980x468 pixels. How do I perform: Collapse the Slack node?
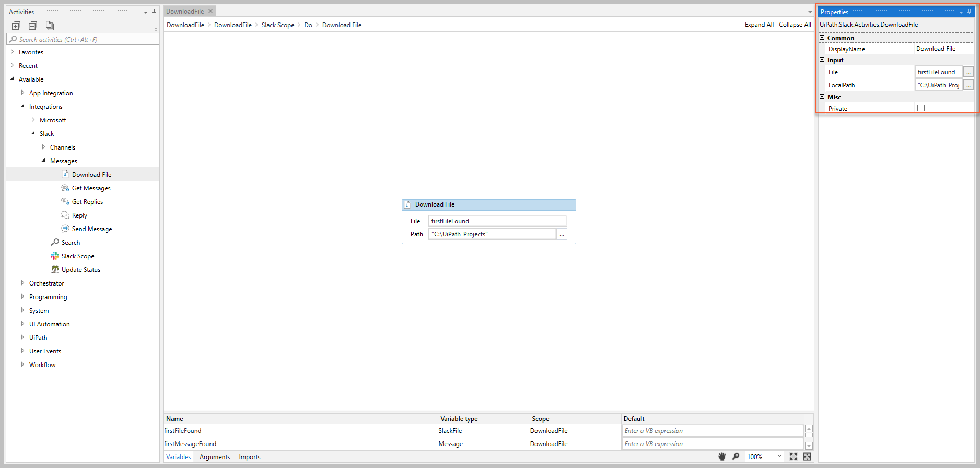(x=33, y=133)
